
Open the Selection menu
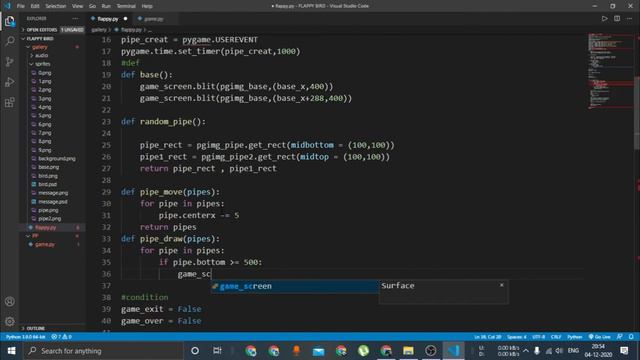click(x=56, y=6)
